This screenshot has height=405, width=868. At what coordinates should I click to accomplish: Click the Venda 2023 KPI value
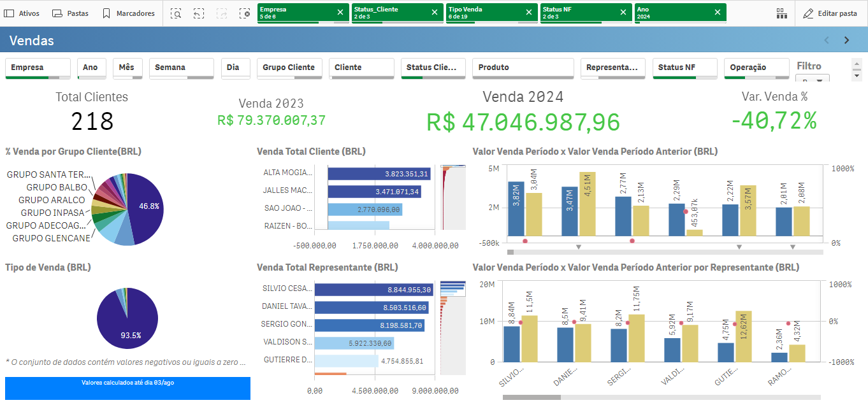coord(271,120)
